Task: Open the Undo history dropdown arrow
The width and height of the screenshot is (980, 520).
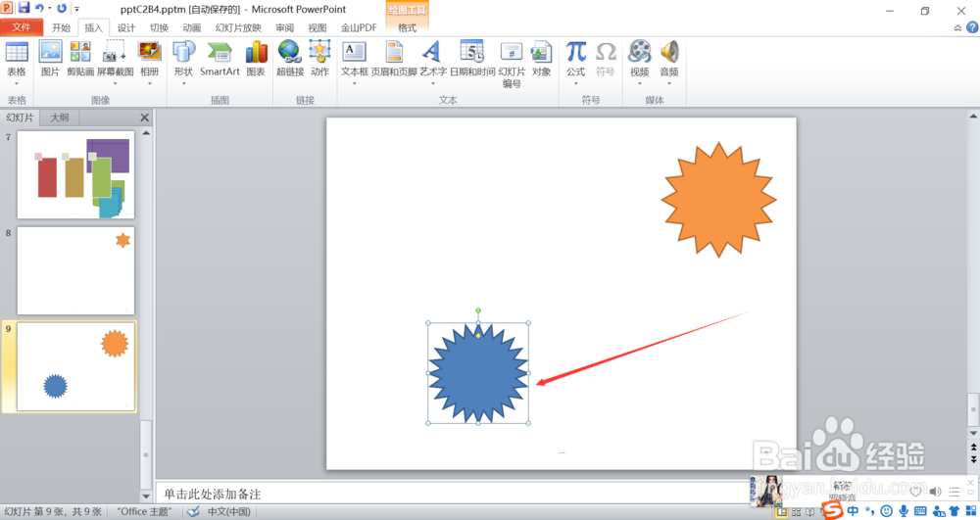Action: (49, 9)
